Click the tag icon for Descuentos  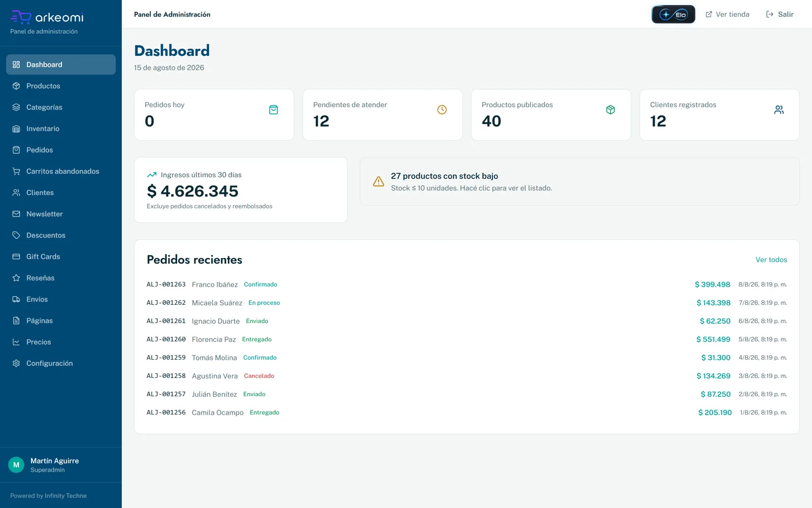tap(16, 235)
